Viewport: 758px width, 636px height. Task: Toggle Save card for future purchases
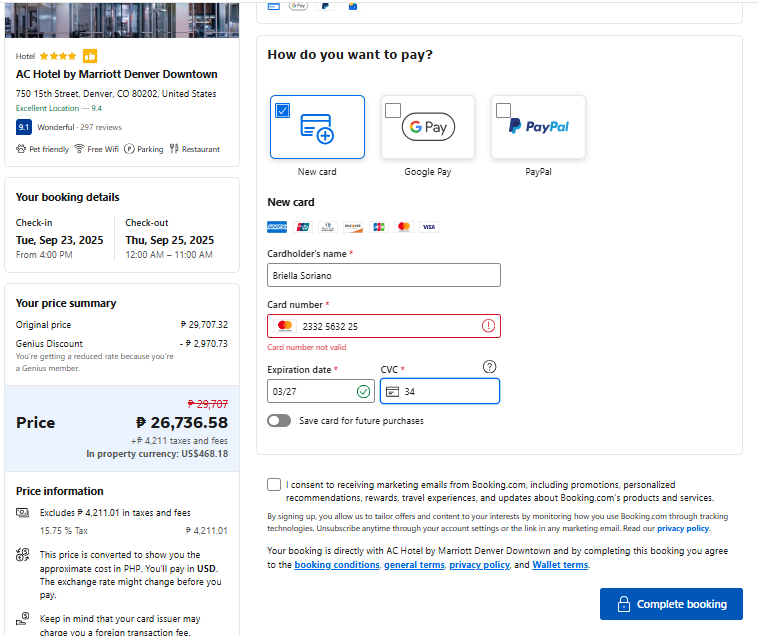coord(279,421)
